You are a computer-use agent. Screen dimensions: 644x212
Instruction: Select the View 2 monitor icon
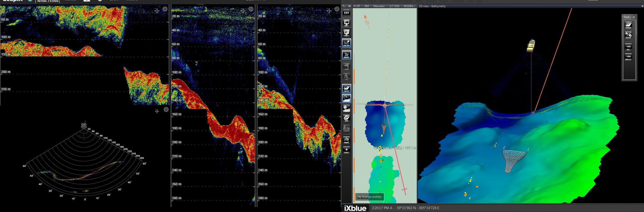pos(346,33)
